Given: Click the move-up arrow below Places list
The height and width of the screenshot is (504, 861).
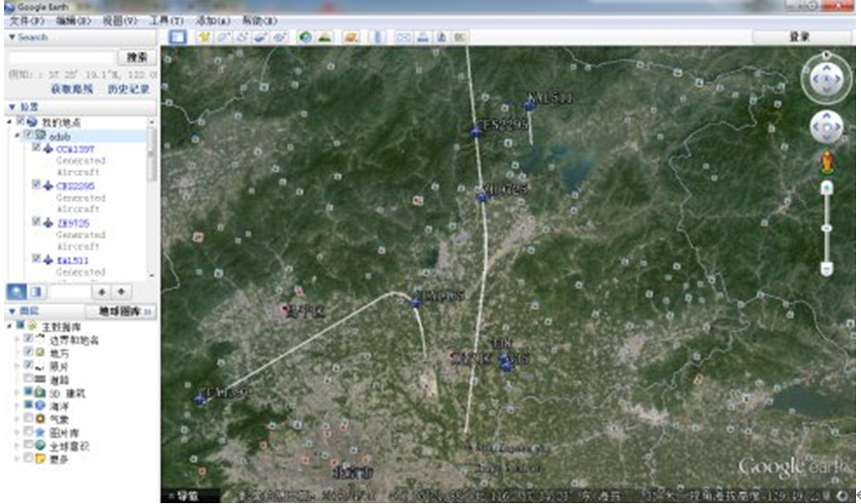Looking at the screenshot, I should pyautogui.click(x=102, y=292).
